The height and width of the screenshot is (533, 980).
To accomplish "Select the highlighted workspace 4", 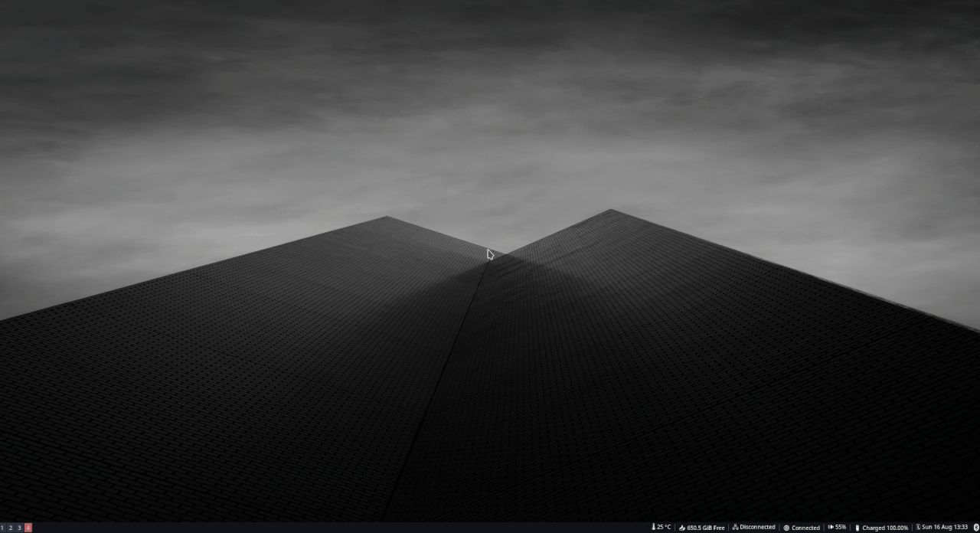I will tap(28, 528).
